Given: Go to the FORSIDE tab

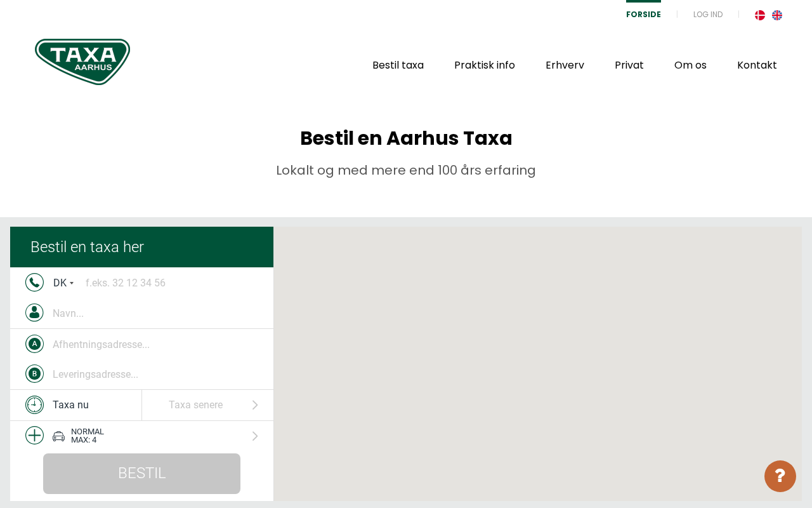Looking at the screenshot, I should pyautogui.click(x=643, y=14).
